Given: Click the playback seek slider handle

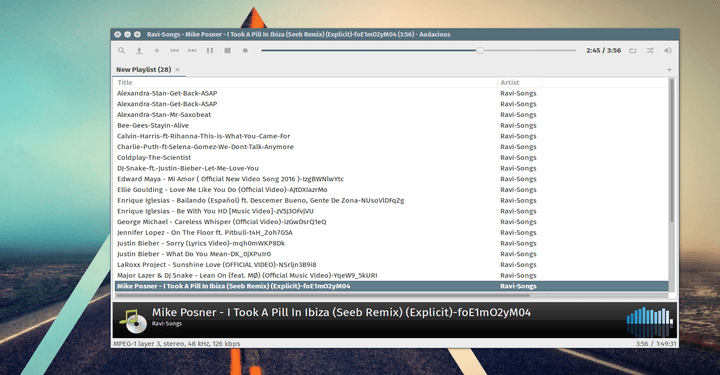Looking at the screenshot, I should coord(480,50).
